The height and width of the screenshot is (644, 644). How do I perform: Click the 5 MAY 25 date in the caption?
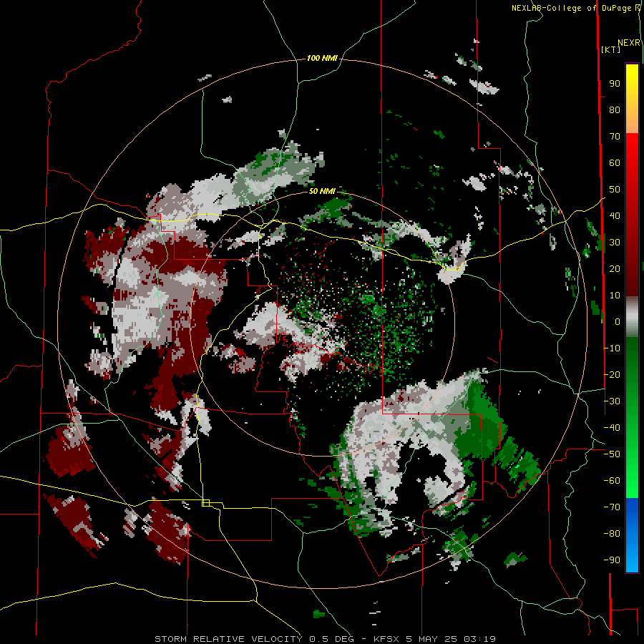pos(431,639)
